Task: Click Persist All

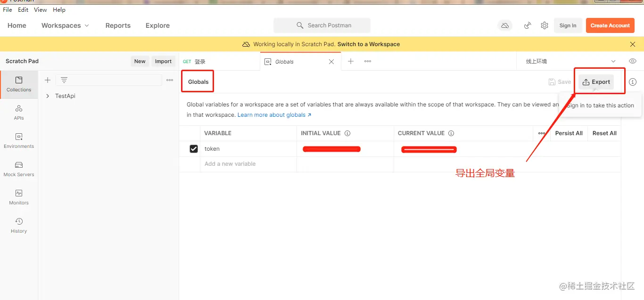Action: [x=569, y=133]
